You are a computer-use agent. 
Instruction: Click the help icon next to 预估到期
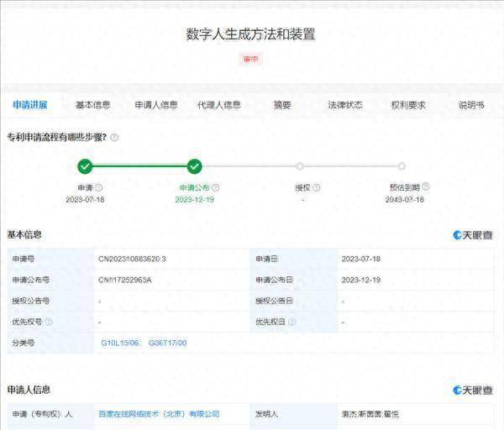click(x=426, y=186)
